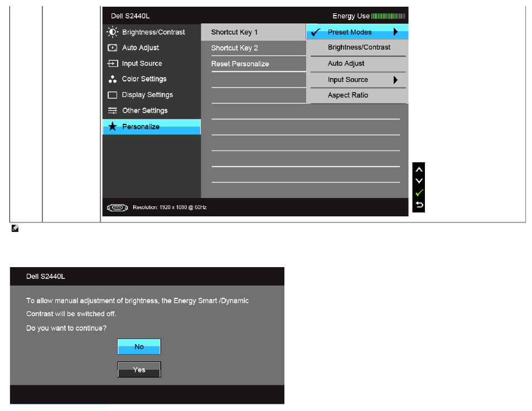
Task: Choose Brightness/Contrast shortcut option
Action: coord(357,47)
